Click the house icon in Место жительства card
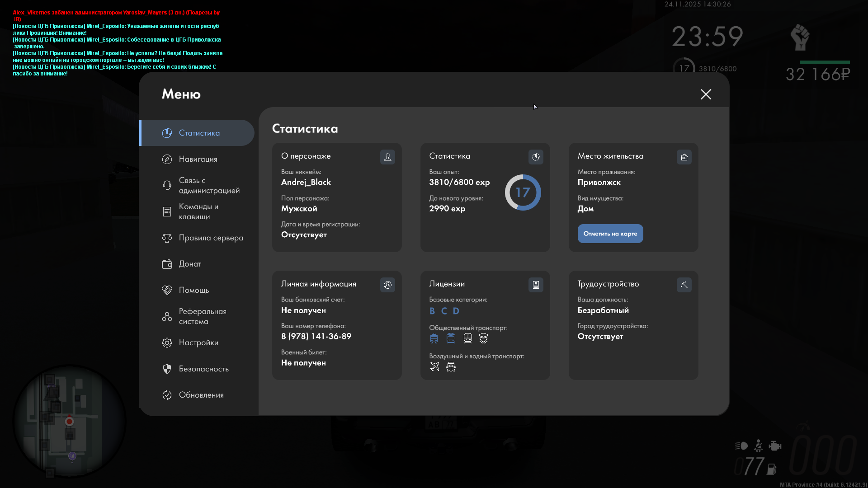Viewport: 868px width, 488px height. coord(684,157)
